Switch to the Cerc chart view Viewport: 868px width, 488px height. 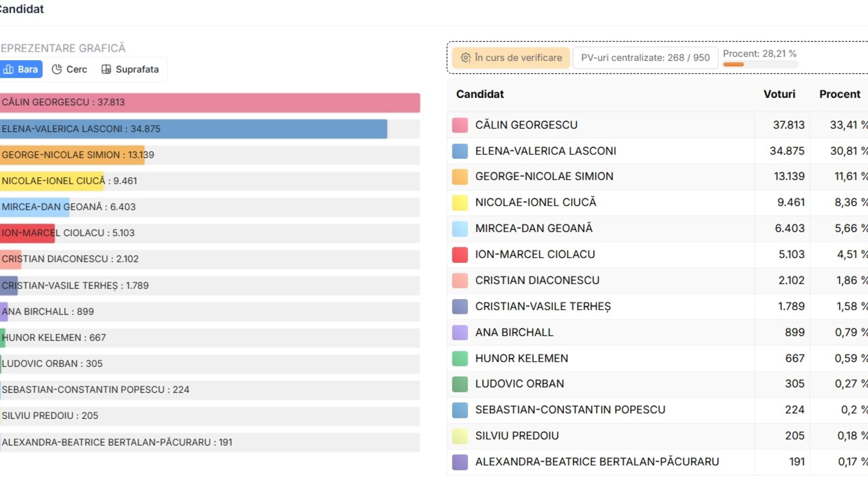click(x=69, y=69)
